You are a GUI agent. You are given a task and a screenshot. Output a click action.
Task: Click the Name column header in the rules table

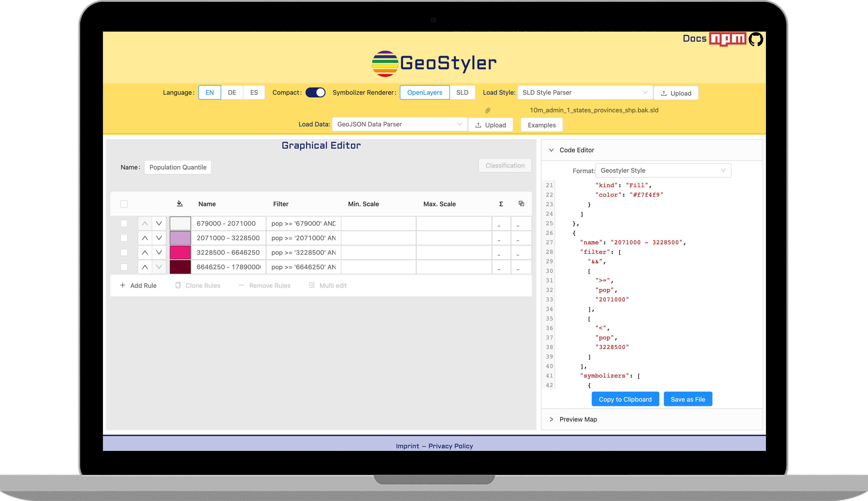(207, 204)
